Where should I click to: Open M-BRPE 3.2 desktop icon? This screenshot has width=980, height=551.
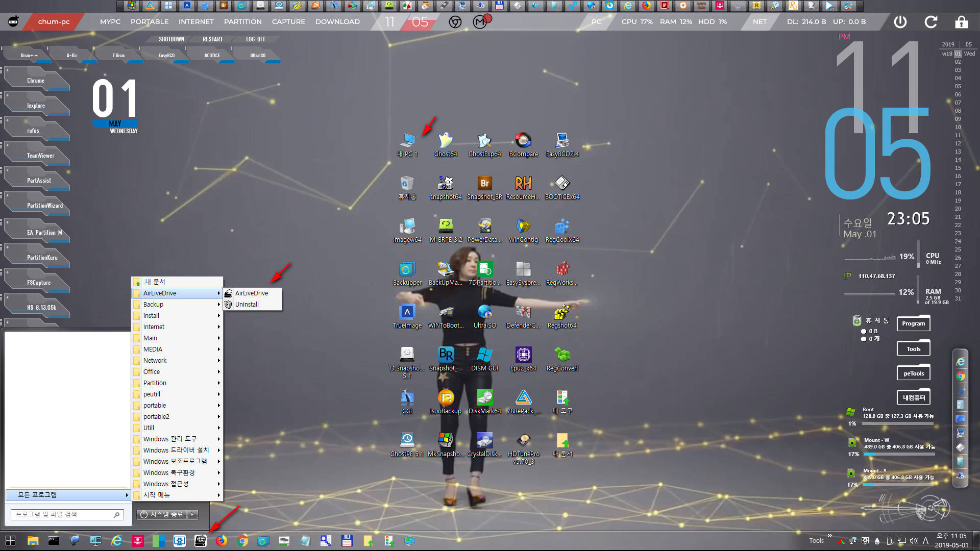pos(446,230)
